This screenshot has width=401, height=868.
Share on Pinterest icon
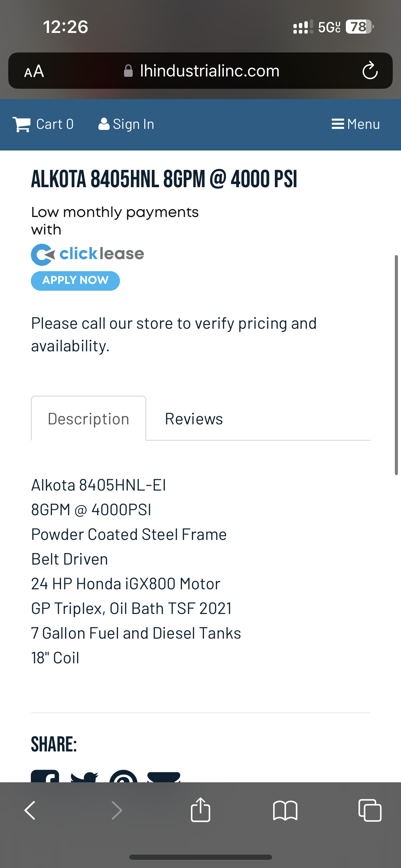pyautogui.click(x=123, y=776)
